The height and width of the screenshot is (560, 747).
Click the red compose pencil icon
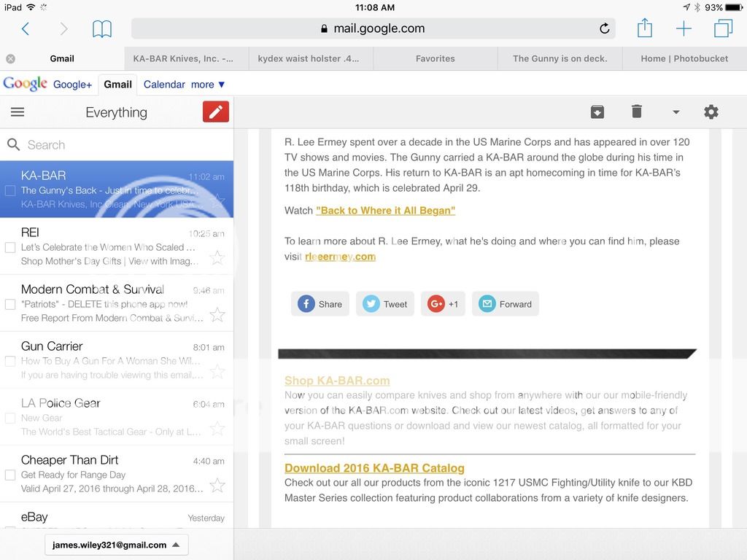coord(216,112)
